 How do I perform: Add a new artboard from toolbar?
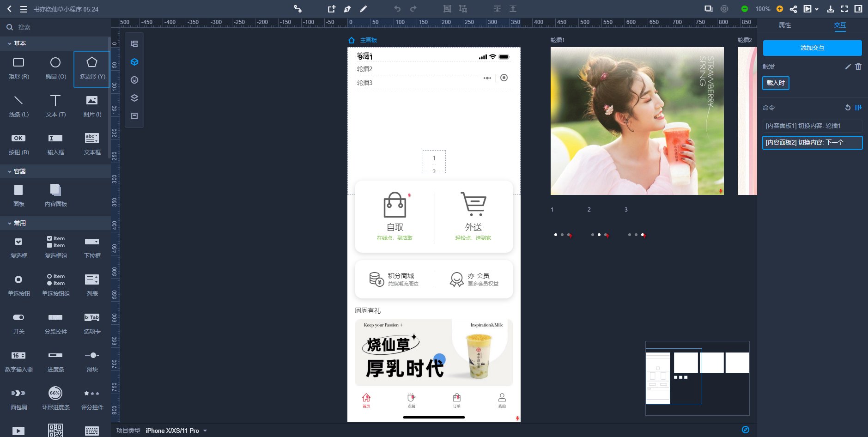click(332, 9)
